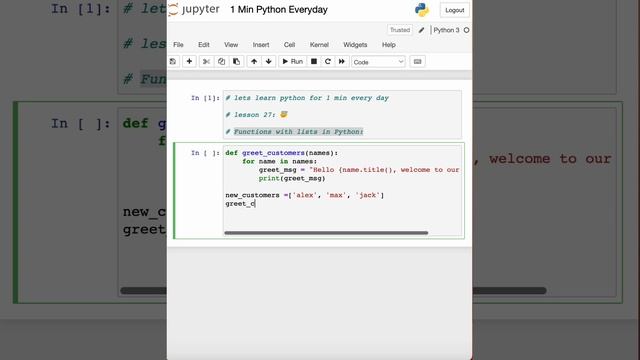Cut selected cell with scissors icon
Viewport: 640px width, 360px height.
tap(206, 62)
